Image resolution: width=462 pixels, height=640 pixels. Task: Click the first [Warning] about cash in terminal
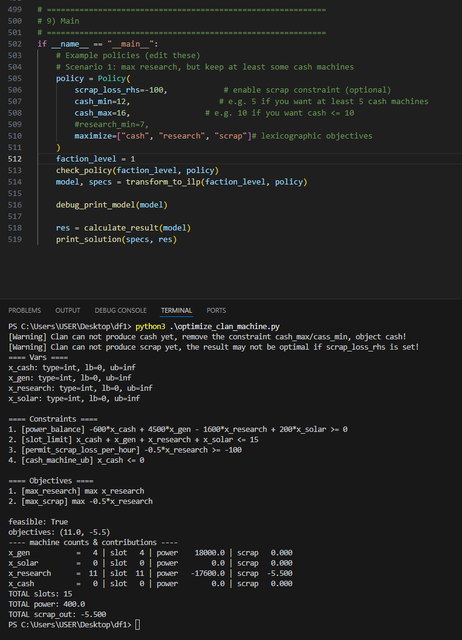[x=207, y=337]
